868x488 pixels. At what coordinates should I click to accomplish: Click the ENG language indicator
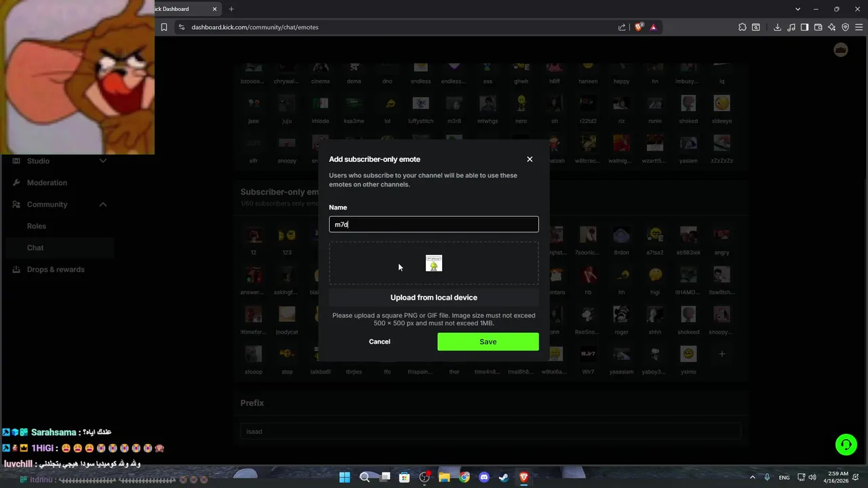[x=784, y=478]
